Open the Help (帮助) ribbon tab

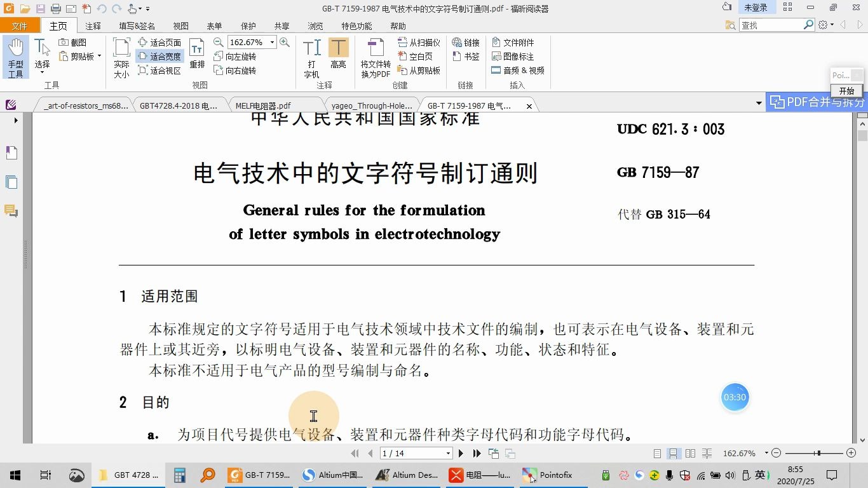[398, 26]
